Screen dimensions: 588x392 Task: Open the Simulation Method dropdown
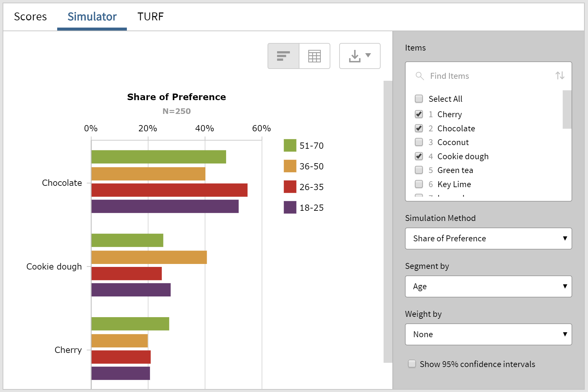point(488,238)
